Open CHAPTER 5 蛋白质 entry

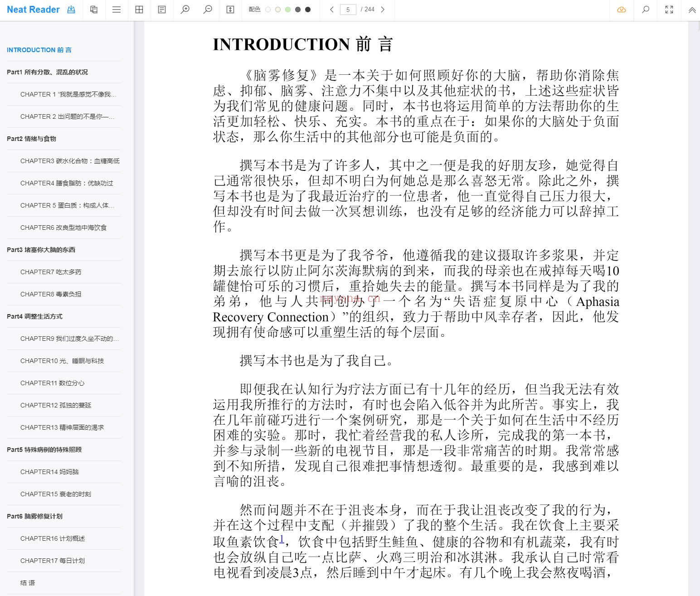pyautogui.click(x=68, y=205)
